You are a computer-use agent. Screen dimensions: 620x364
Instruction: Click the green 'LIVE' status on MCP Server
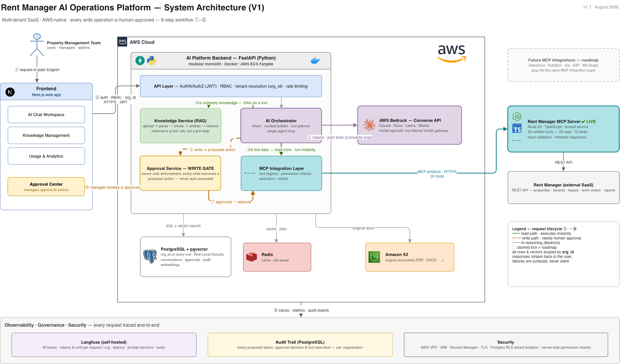(588, 121)
